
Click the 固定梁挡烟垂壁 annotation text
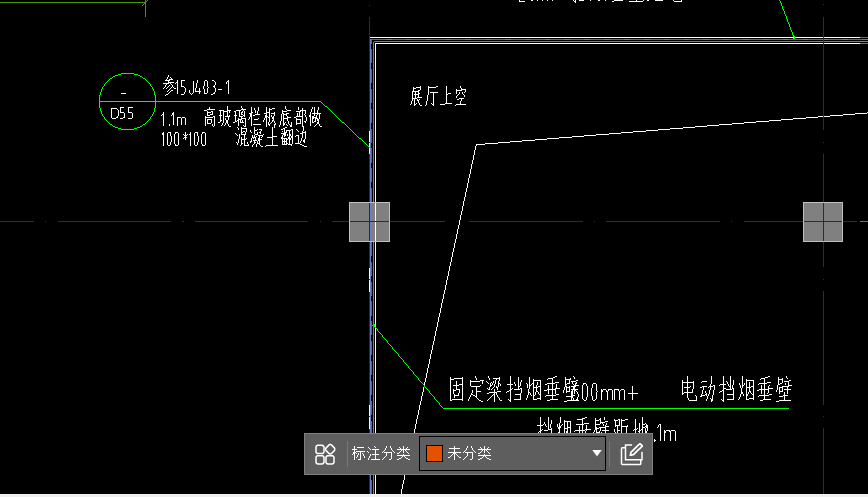(x=513, y=390)
